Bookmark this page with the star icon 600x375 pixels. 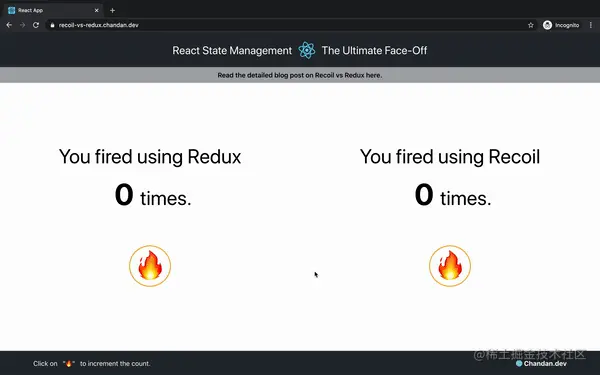[530, 25]
